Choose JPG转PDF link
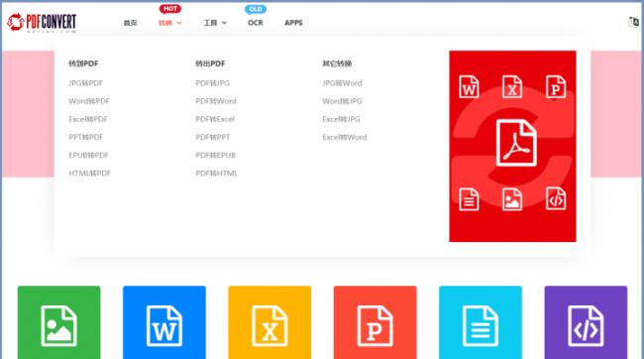The width and height of the screenshot is (644, 359). pyautogui.click(x=86, y=83)
